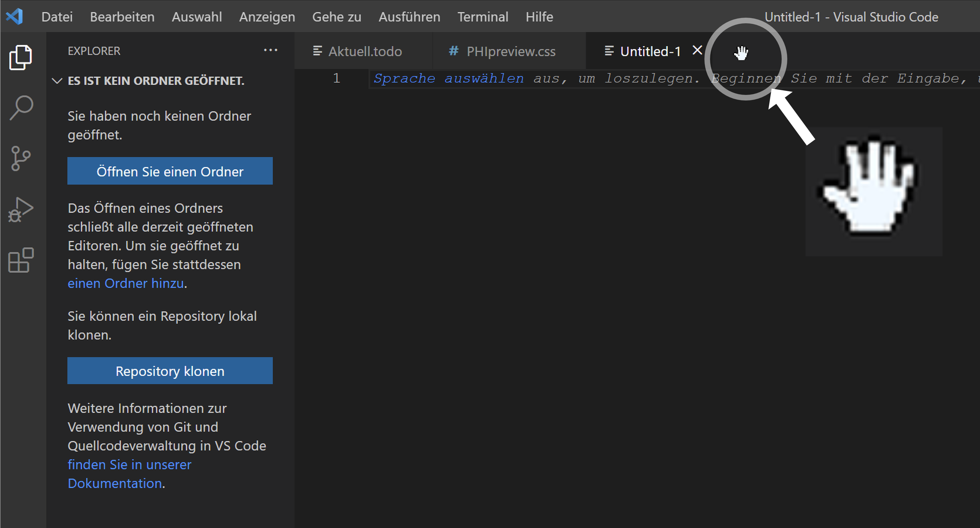Click 'Öffnen Sie einen Ordner' button
This screenshot has width=980, height=528.
(170, 171)
